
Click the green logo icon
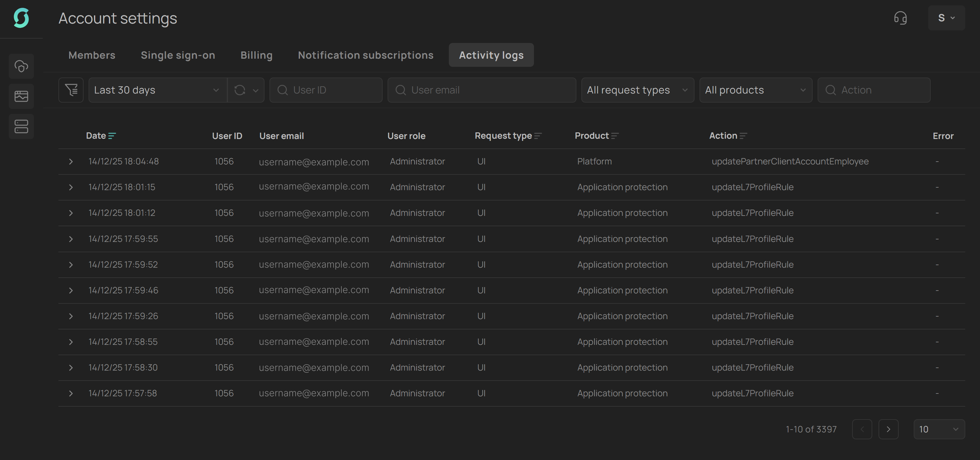(21, 18)
